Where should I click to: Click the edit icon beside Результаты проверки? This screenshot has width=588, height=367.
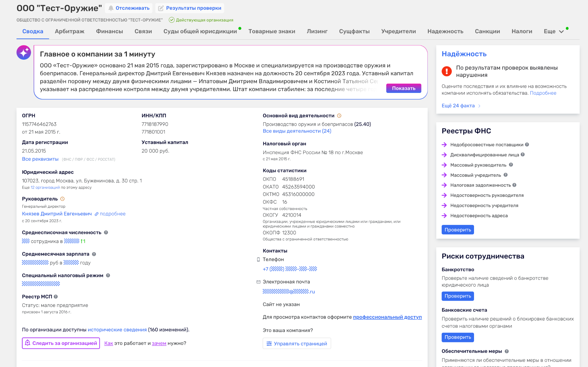pos(161,8)
